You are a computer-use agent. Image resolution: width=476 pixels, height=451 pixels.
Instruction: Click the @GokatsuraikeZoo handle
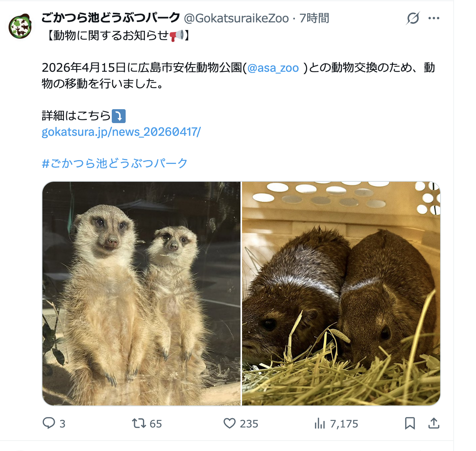pos(236,18)
